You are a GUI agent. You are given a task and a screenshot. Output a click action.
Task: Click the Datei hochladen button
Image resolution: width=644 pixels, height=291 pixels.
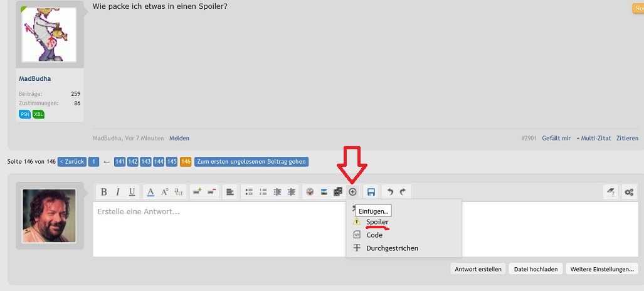tap(536, 269)
